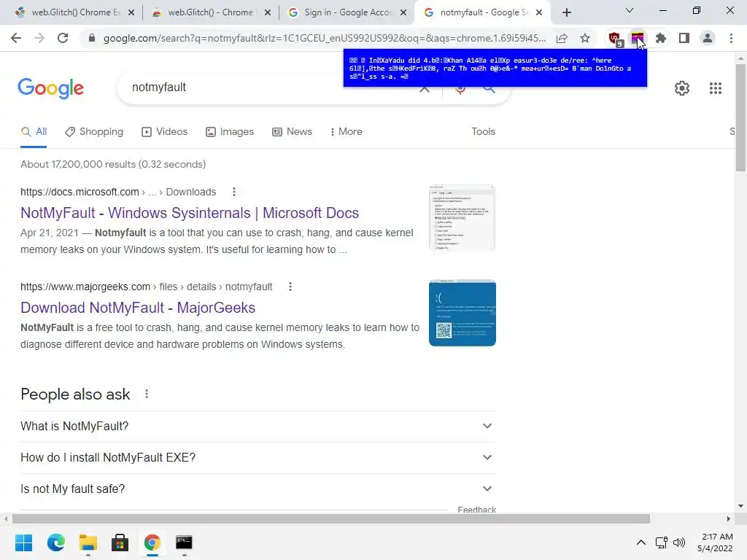Close the Sign in - Google Accounts tab
The height and width of the screenshot is (560, 747).
[403, 13]
